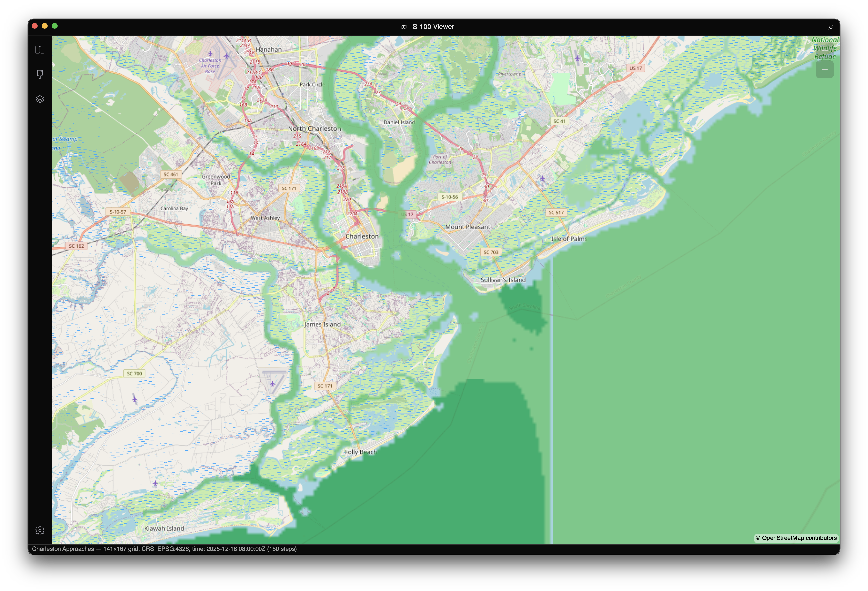Click the 'Mount Pleasant' map label
The width and height of the screenshot is (868, 591).
pos(468,227)
